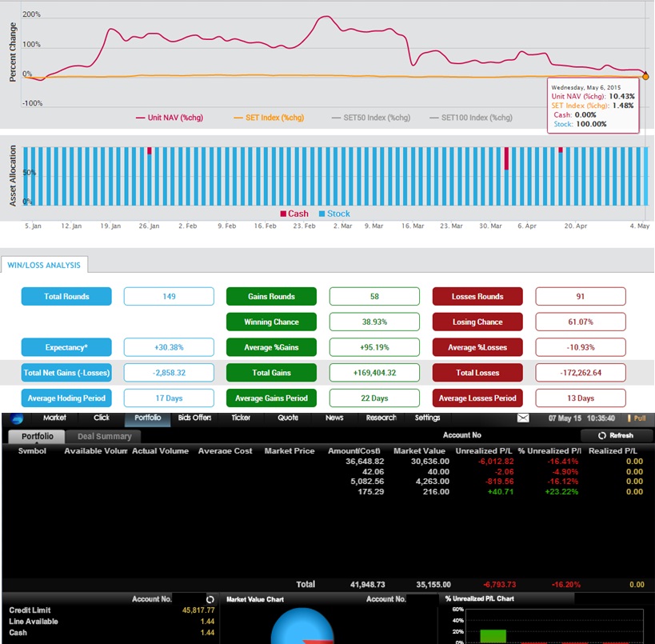Click the blue globe logo icon

[x=17, y=418]
